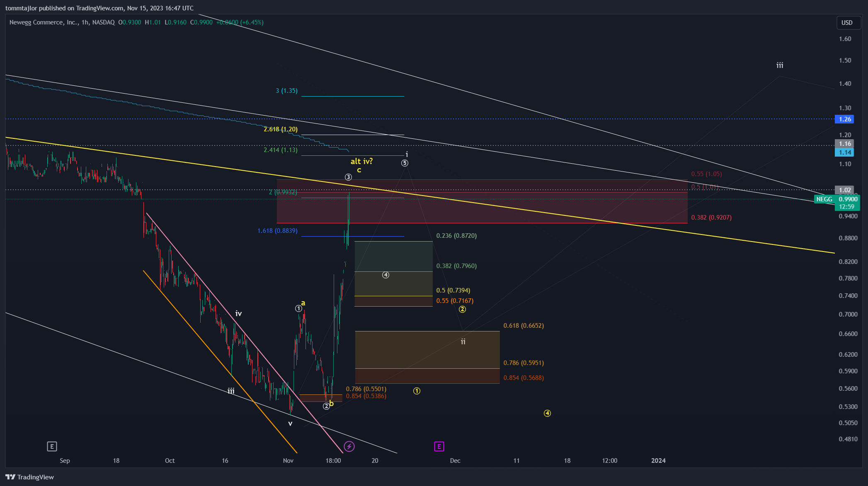Click the white circled 2 wave label near b
868x486 pixels.
point(326,406)
